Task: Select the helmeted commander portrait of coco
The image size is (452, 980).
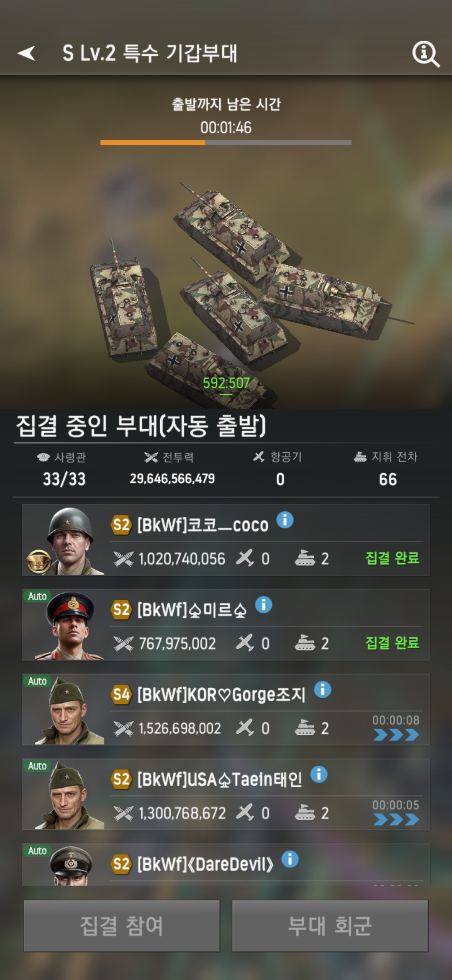Action: (70, 540)
